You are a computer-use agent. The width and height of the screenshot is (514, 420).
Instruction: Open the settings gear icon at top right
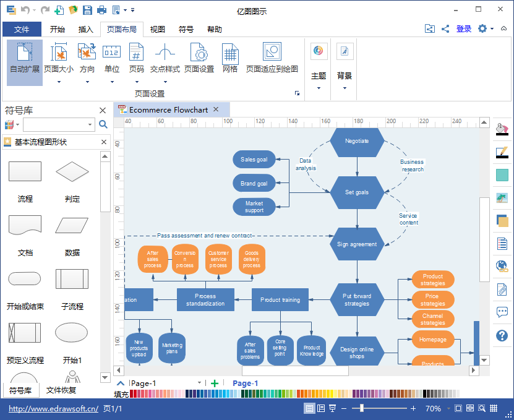[482, 29]
